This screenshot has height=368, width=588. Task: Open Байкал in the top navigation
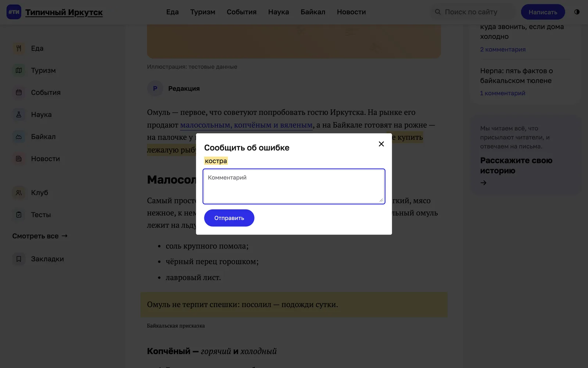coord(313,12)
